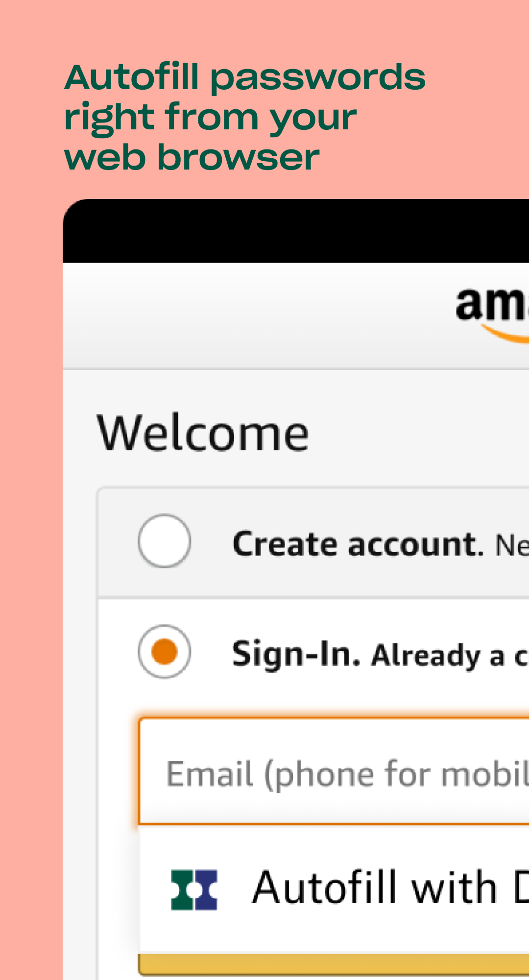This screenshot has height=980, width=529.
Task: Select the Create account radio button
Action: click(165, 541)
